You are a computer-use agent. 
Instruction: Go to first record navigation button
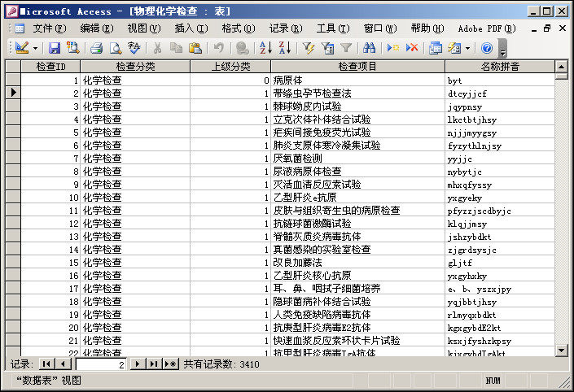point(46,364)
